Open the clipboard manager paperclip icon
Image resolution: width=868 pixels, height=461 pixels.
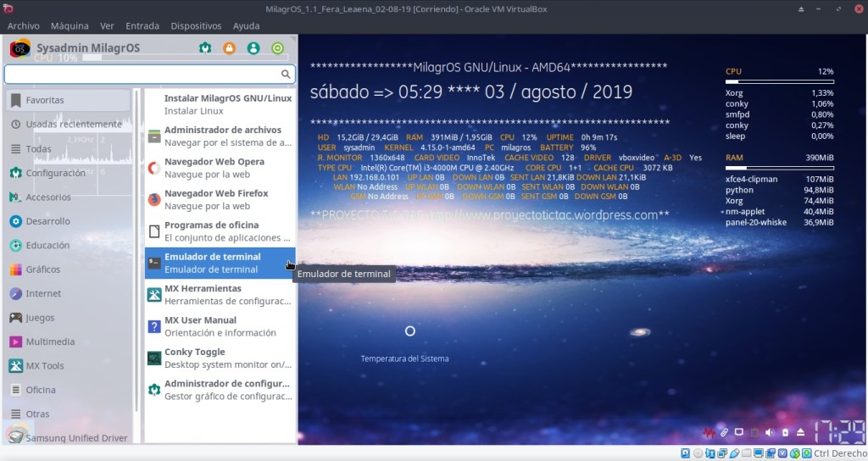point(724,433)
